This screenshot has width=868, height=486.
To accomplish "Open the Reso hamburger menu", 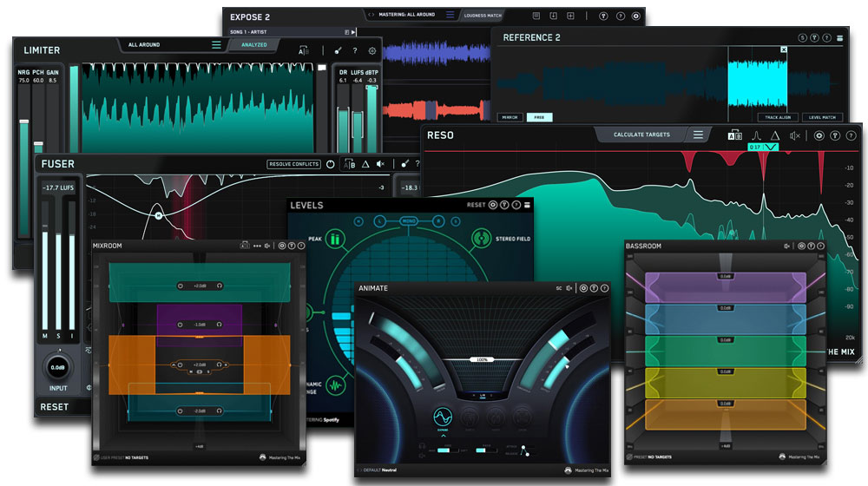I will click(698, 135).
